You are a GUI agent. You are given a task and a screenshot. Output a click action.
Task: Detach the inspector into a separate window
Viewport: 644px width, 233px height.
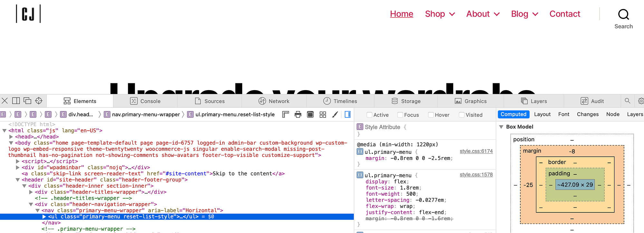(x=27, y=101)
